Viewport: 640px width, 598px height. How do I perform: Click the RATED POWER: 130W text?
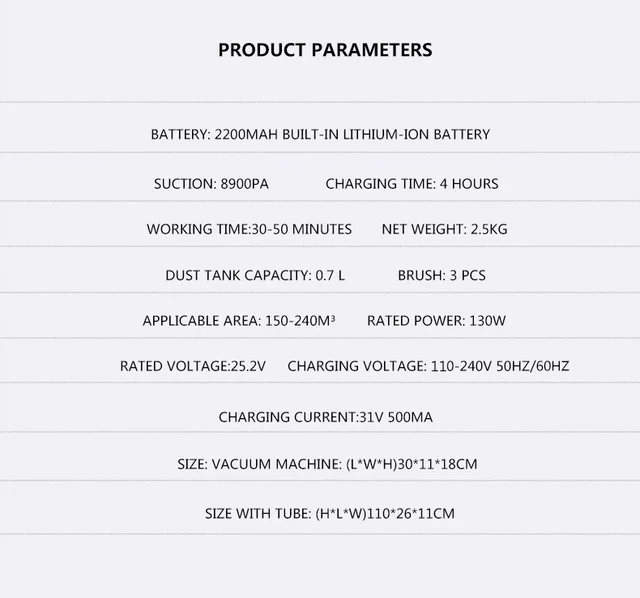click(437, 321)
